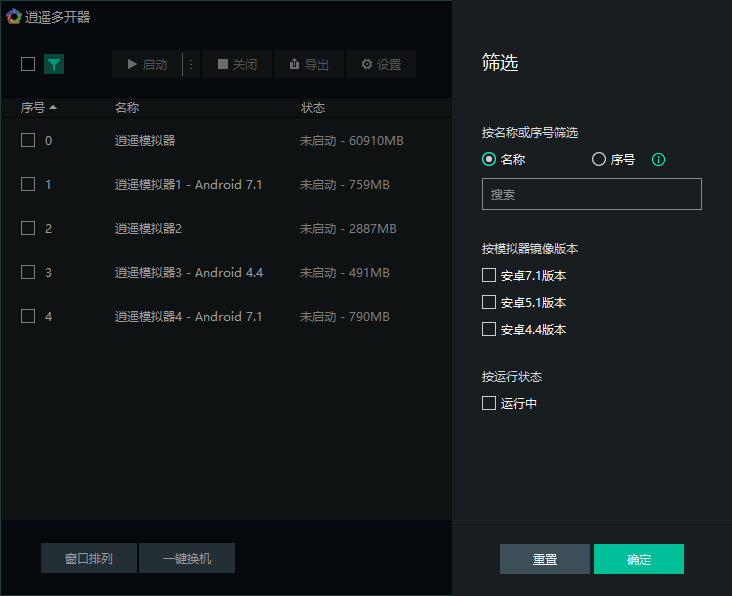Tick the 运行中 running status checkbox
This screenshot has height=596, width=732.
pyautogui.click(x=489, y=403)
